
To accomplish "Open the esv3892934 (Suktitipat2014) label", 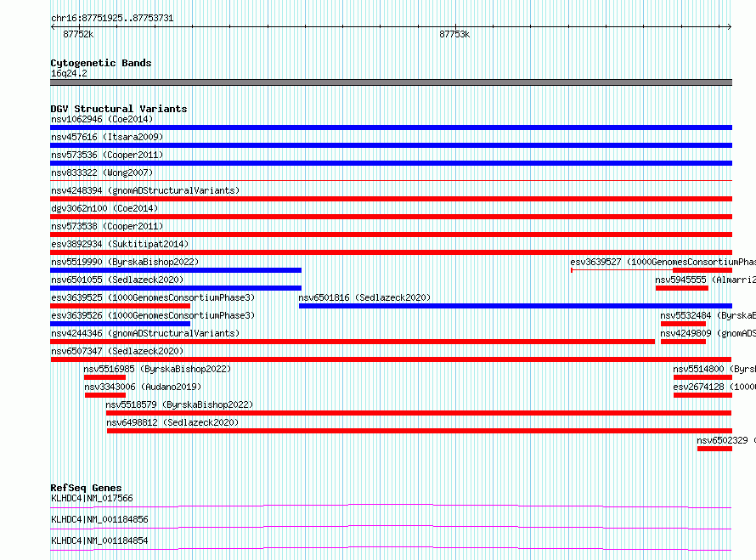I will click(120, 244).
